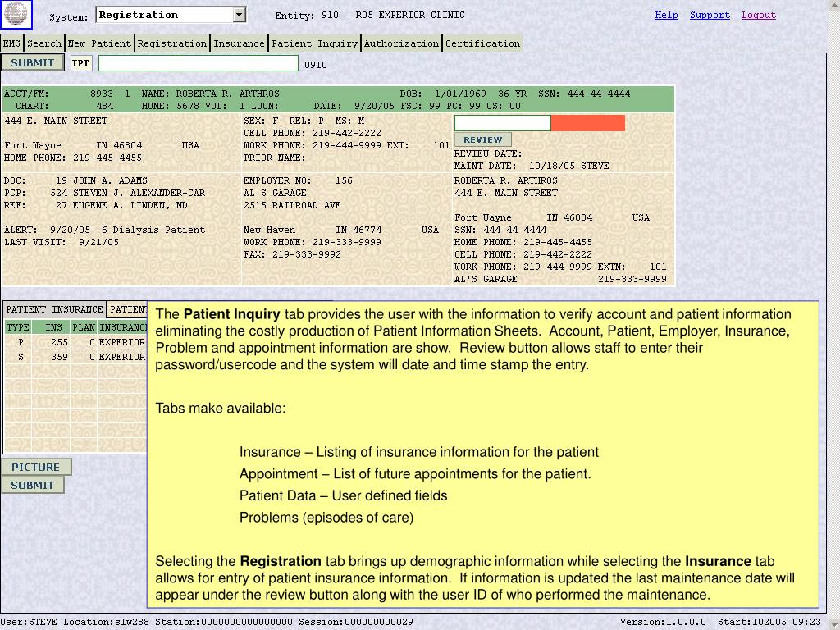Click the IPT button
840x630 pixels.
coord(81,63)
